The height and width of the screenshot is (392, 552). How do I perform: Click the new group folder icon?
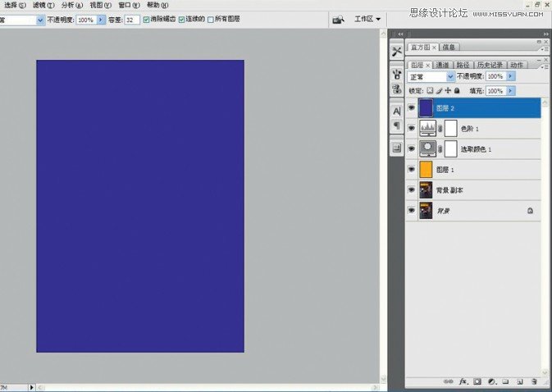505,381
